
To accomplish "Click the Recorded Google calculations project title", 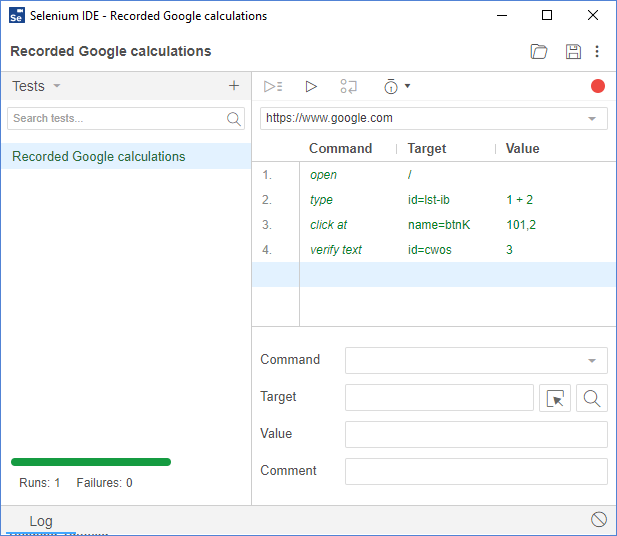I will tap(111, 51).
